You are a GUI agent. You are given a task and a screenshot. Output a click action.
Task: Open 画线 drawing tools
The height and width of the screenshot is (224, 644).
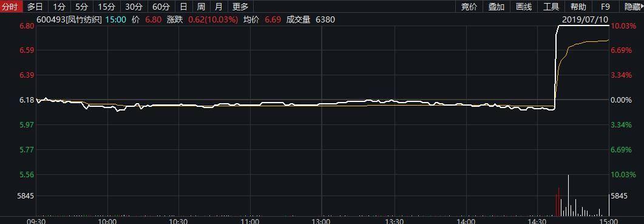click(524, 6)
